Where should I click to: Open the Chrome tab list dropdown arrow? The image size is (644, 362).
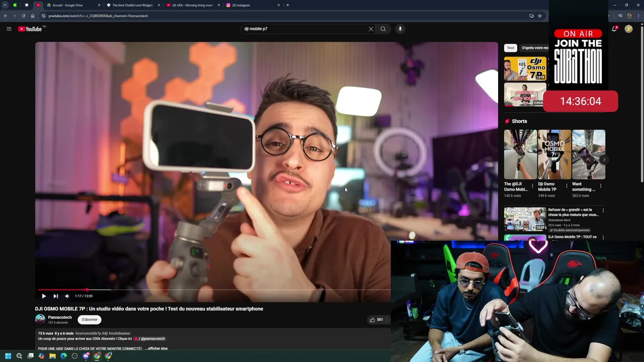[x=5, y=5]
